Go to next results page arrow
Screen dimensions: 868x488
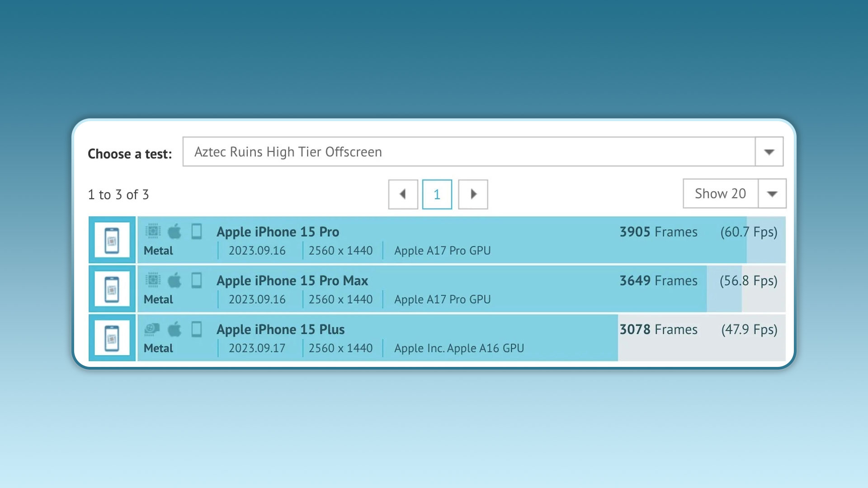473,194
